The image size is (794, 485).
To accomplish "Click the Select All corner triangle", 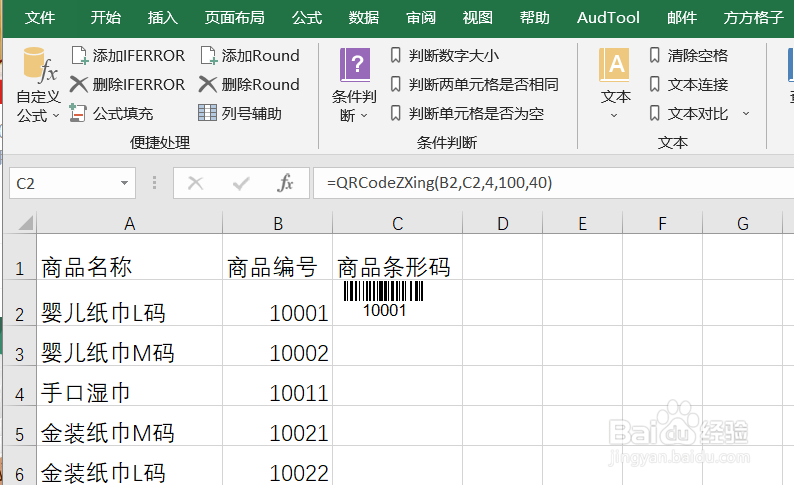I will (x=26, y=223).
